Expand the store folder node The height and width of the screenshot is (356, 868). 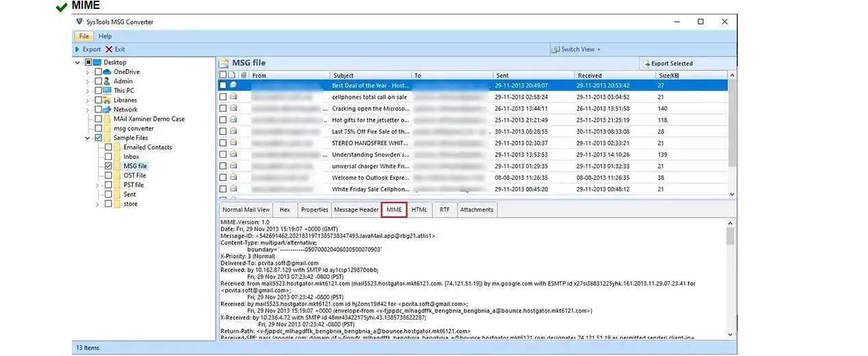pyautogui.click(x=97, y=204)
